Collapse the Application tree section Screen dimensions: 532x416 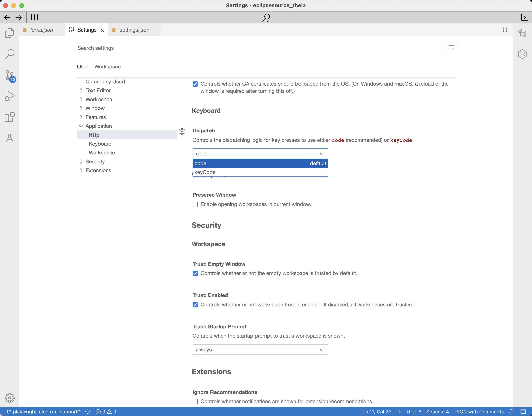pyautogui.click(x=81, y=126)
